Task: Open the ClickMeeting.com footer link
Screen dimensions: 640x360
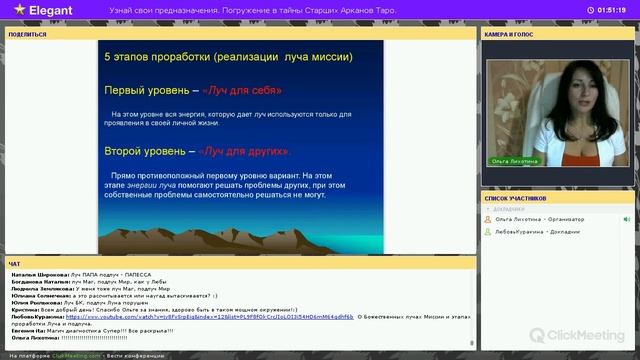Action: click(76, 356)
